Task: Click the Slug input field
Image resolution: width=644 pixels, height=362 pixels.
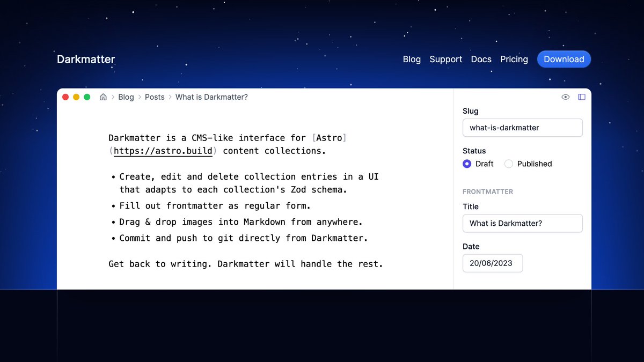Action: 523,128
